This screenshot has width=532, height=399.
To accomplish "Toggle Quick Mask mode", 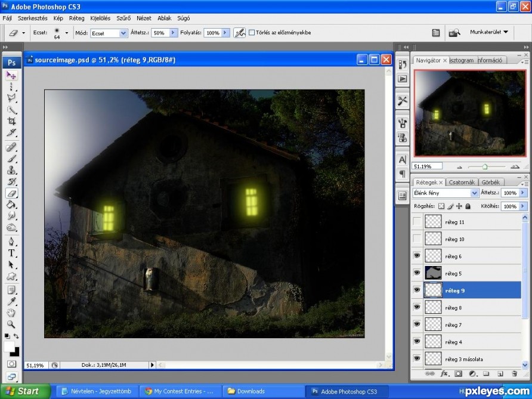I will (x=11, y=364).
